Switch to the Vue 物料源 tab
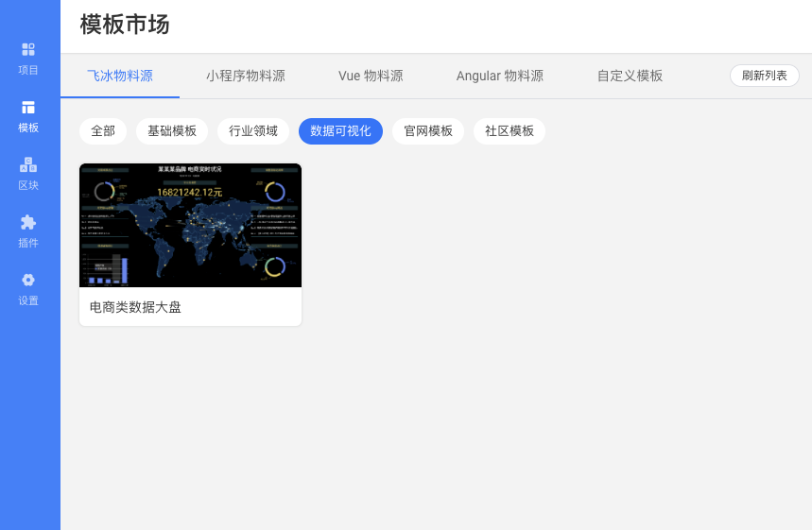 pyautogui.click(x=371, y=77)
